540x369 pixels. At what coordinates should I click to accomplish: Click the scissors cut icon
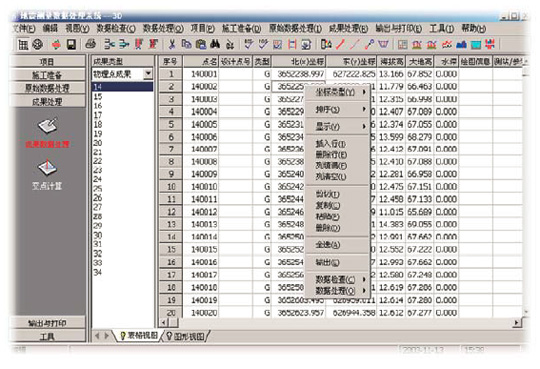pos(172,44)
